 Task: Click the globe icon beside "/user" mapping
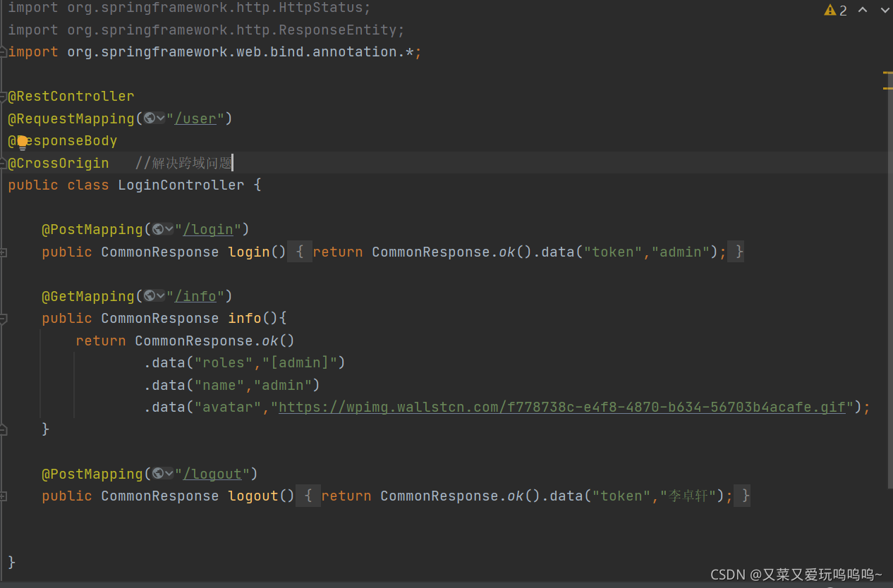pyautogui.click(x=150, y=118)
